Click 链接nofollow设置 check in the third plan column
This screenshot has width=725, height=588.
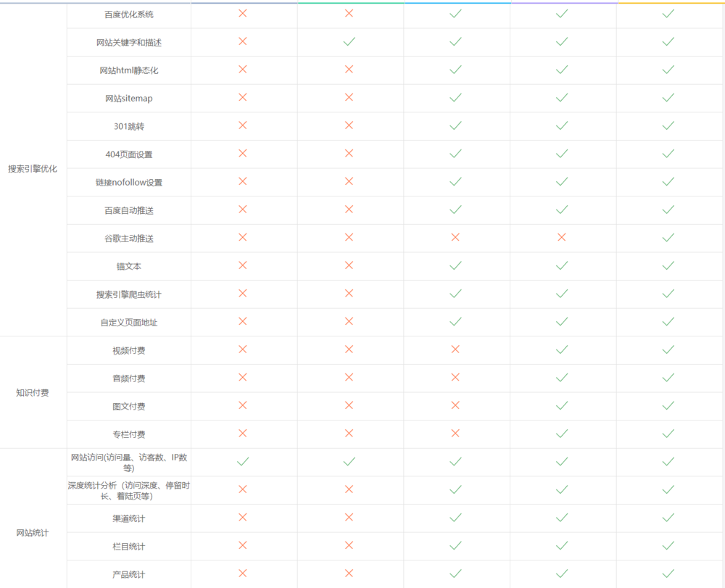point(455,182)
